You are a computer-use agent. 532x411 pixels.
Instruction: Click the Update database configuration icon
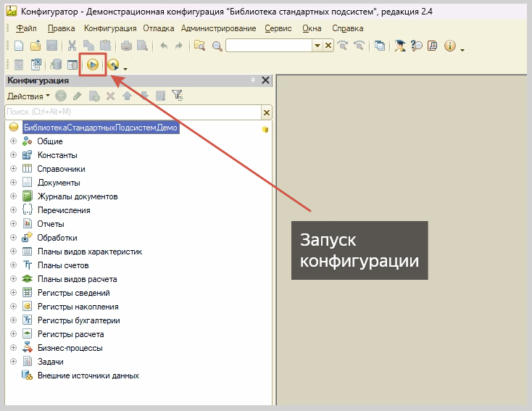point(56,65)
